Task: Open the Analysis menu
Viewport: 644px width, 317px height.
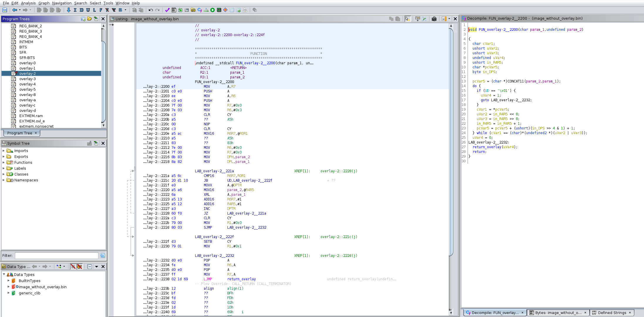Action: pyautogui.click(x=28, y=3)
